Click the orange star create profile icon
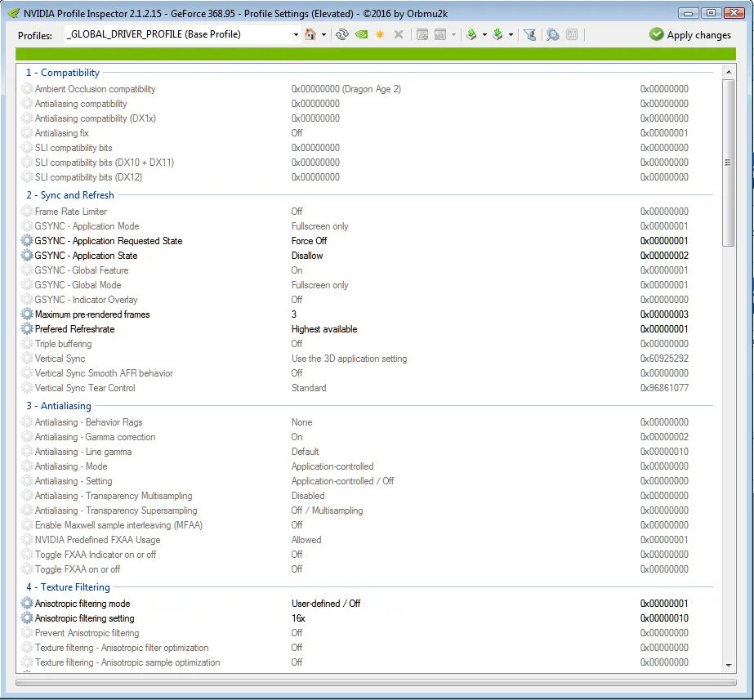 [x=380, y=34]
